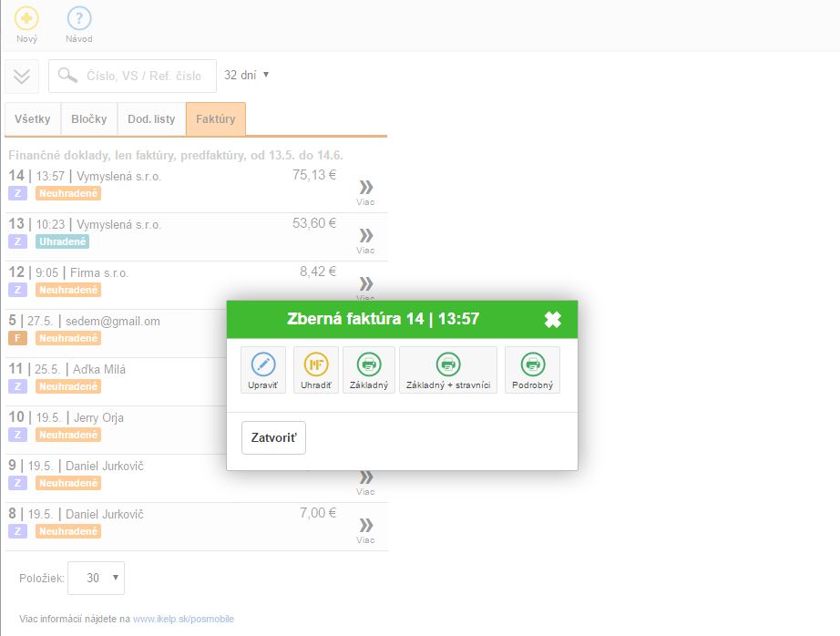Follow the www.ikelp.sk/posmobile link
Screen dimensions: 840x636
pos(183,619)
